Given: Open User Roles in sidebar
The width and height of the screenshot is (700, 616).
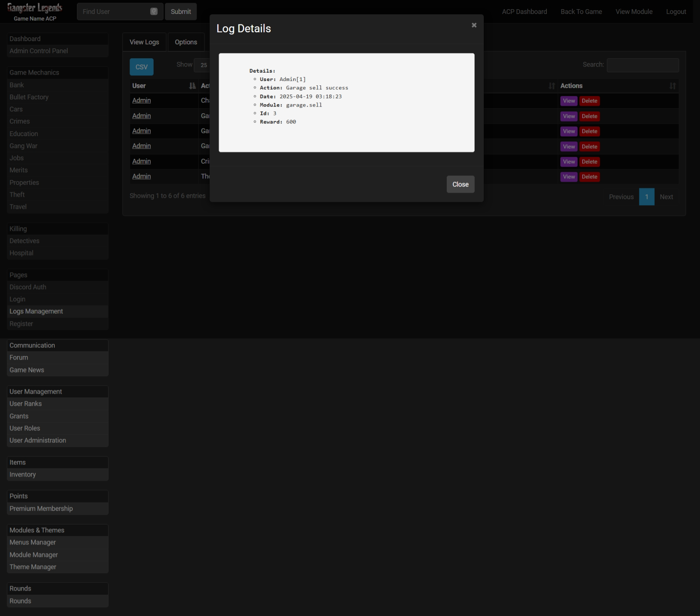Looking at the screenshot, I should tap(25, 428).
